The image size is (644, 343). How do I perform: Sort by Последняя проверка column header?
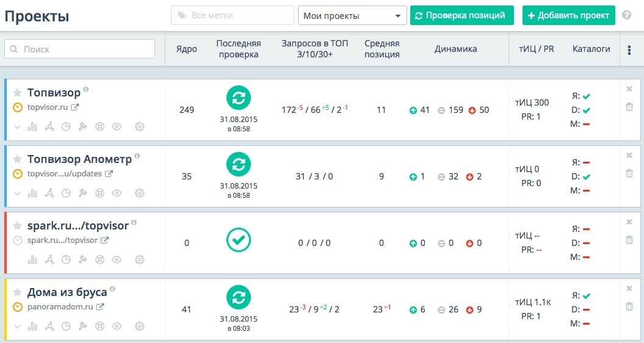[x=239, y=49]
